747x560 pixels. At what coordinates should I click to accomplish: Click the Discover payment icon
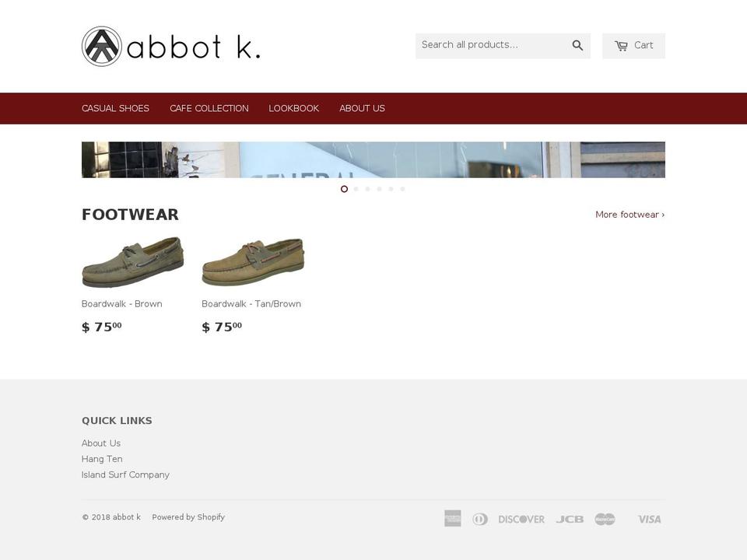pos(521,518)
